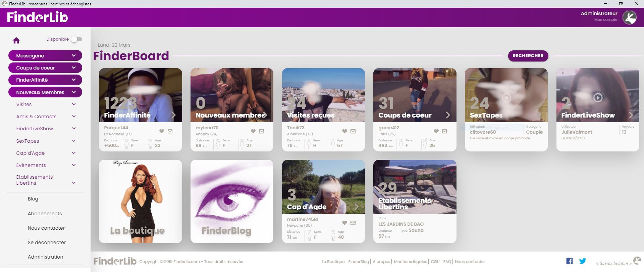This screenshot has width=644, height=272.
Task: Toggle the Disponible availability switch
Action: pyautogui.click(x=76, y=39)
